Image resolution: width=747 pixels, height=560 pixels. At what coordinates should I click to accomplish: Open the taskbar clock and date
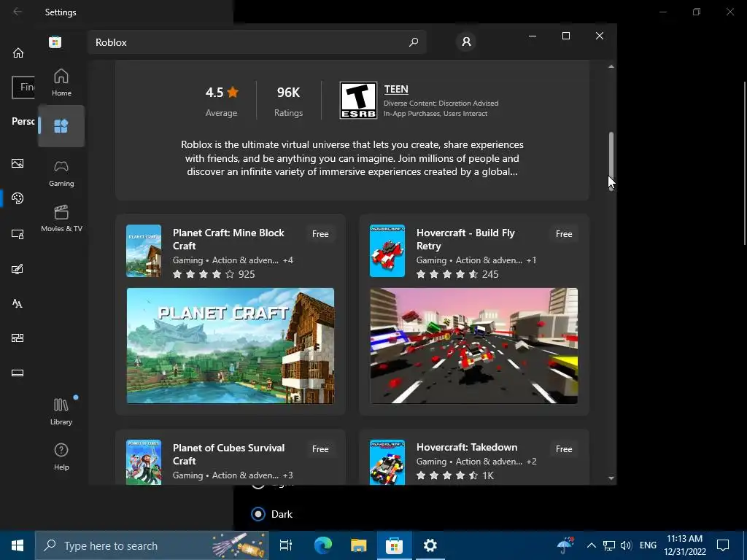coord(685,545)
